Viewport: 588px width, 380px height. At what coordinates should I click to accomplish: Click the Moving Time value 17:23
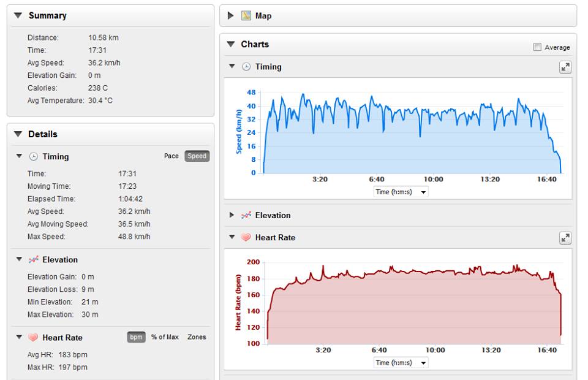tap(127, 186)
